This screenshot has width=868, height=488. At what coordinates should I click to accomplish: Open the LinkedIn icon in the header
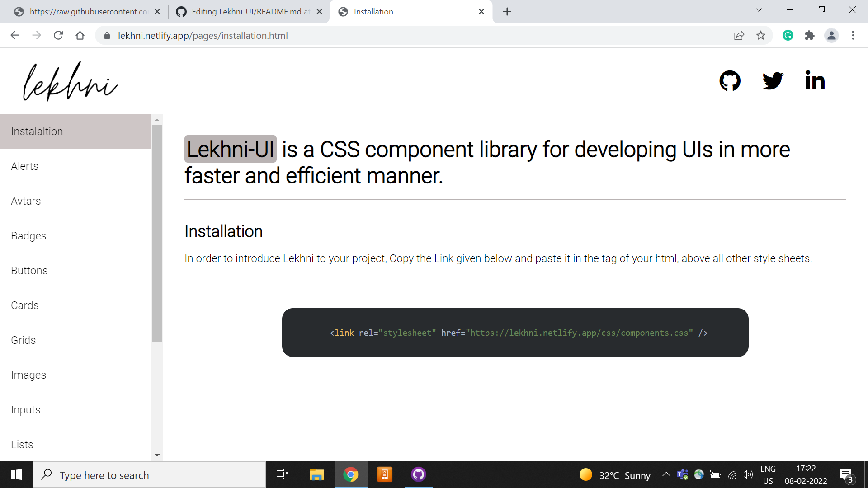pos(815,80)
